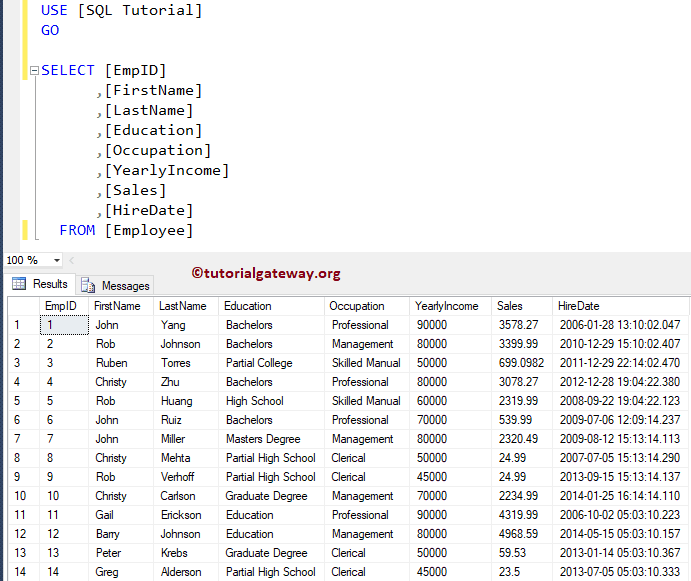Click the sales cell 59.53
Image resolution: width=691 pixels, height=581 pixels.
tap(522, 552)
